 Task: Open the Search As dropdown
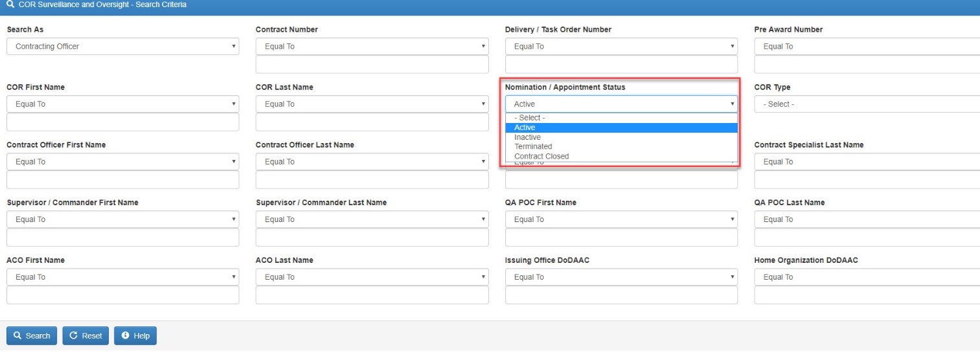pos(122,47)
